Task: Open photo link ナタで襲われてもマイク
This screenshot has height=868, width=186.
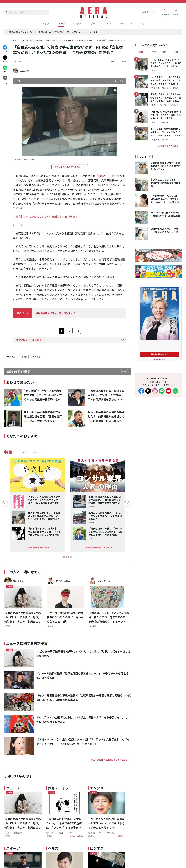Action: pyautogui.click(x=45, y=217)
